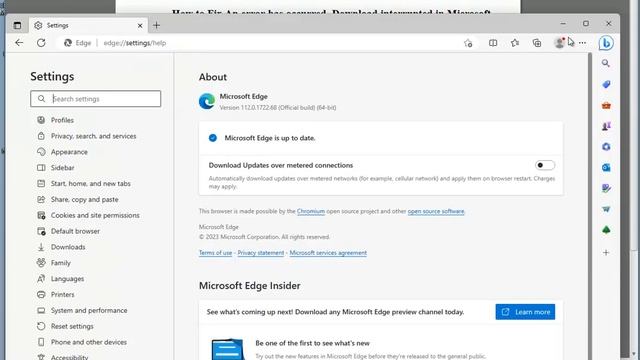The height and width of the screenshot is (360, 640).
Task: Click the Microsoft Edge logo in About
Action: click(x=207, y=101)
